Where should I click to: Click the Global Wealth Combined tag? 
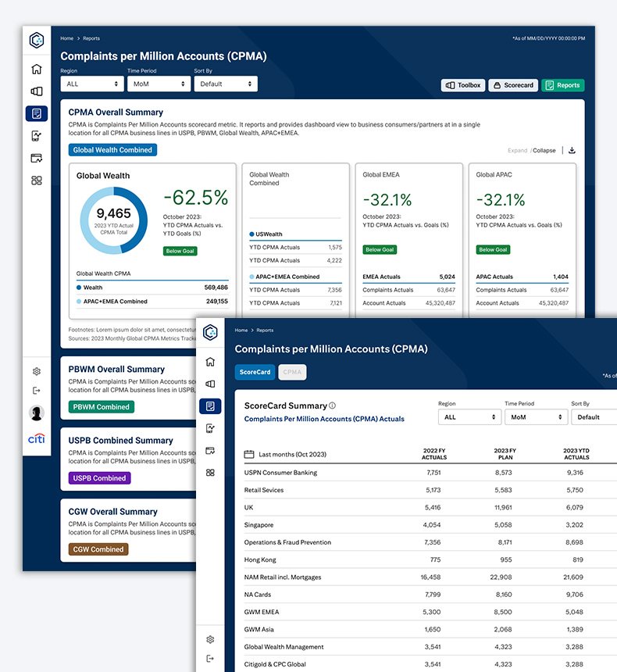pos(112,150)
